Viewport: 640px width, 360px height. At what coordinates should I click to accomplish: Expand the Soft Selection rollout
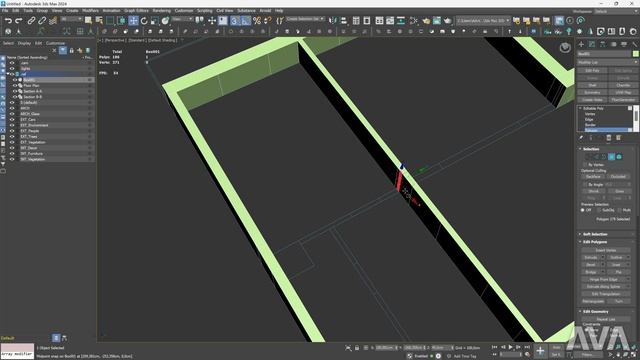(x=595, y=234)
